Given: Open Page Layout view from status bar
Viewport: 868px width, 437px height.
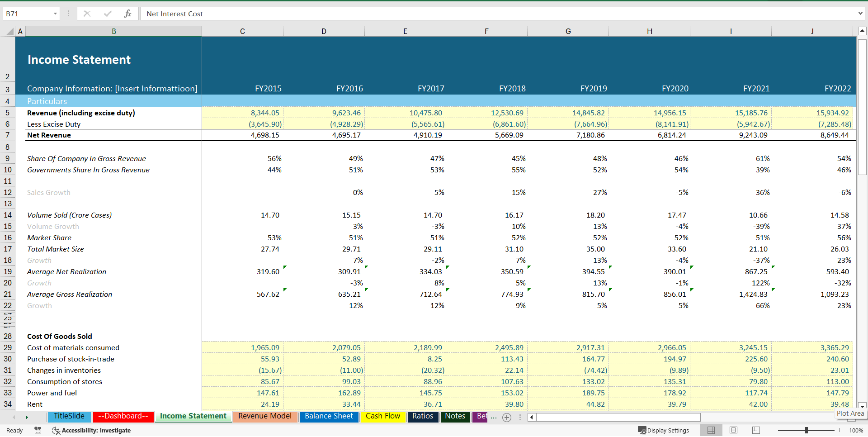Looking at the screenshot, I should (x=733, y=430).
